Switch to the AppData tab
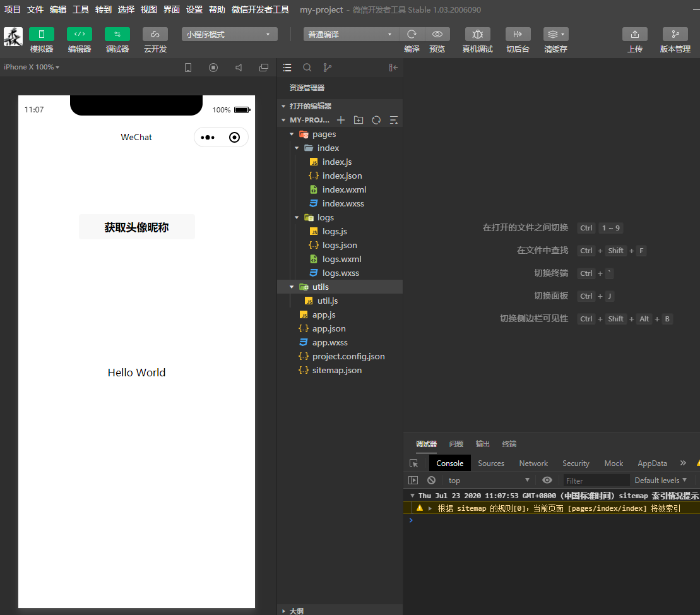700x615 pixels. tap(652, 463)
